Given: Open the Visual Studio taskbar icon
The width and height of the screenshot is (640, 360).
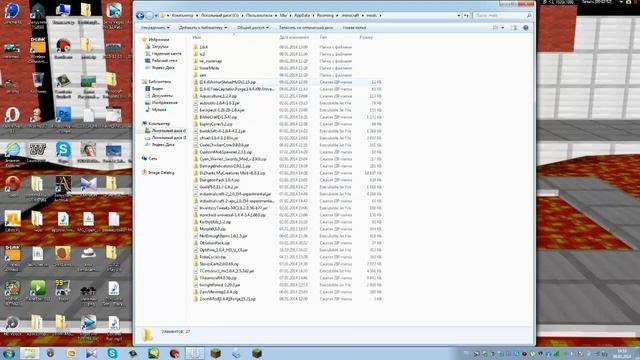Looking at the screenshot, I should pos(91,353).
